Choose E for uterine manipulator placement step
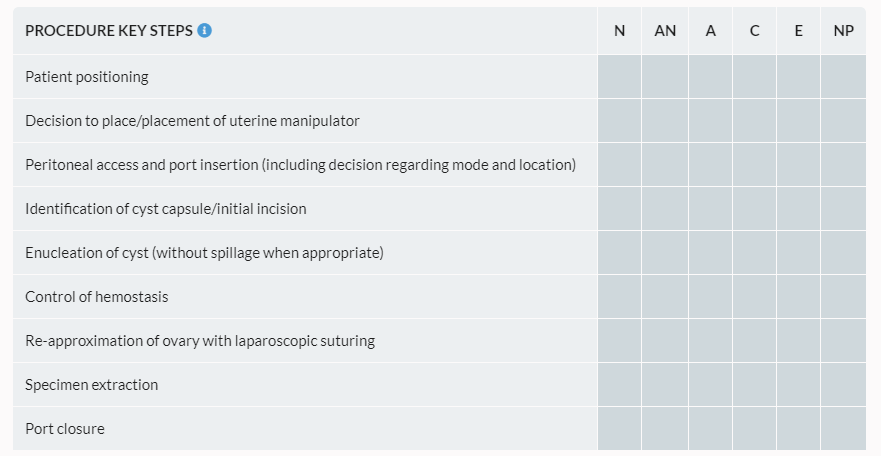This screenshot has height=456, width=881. pos(798,121)
